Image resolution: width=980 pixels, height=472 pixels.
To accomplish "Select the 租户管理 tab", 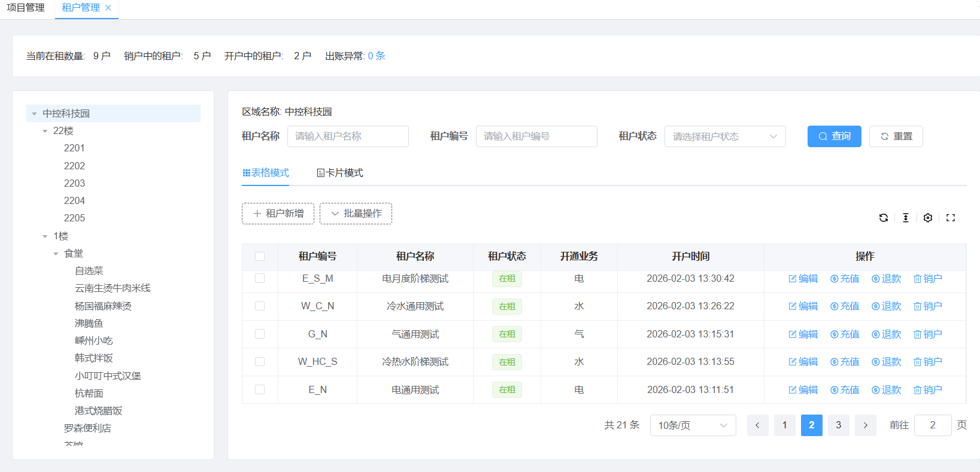I will click(81, 8).
